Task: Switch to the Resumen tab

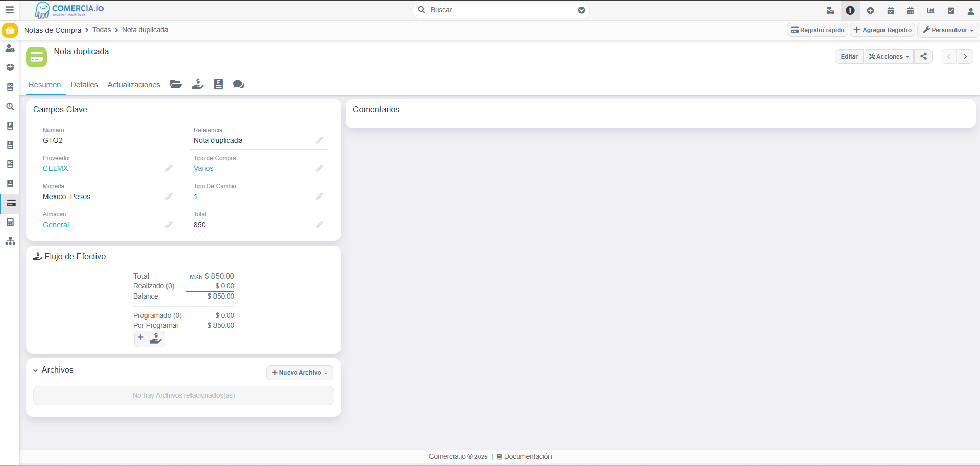Action: coord(45,85)
